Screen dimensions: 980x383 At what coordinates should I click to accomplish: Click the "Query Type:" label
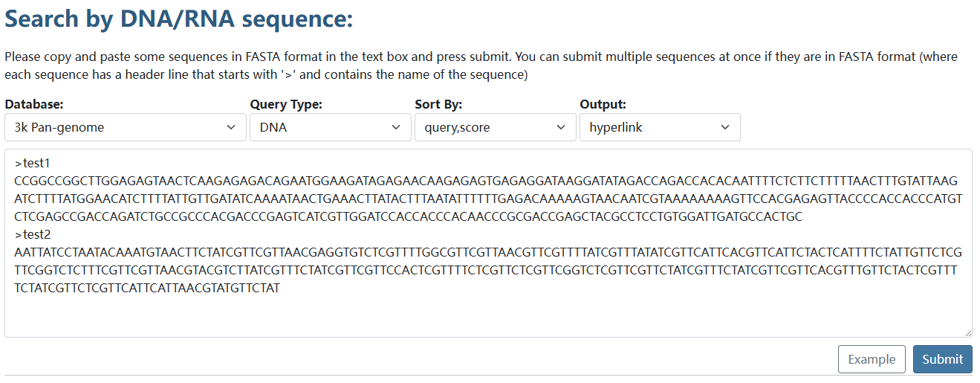point(286,104)
